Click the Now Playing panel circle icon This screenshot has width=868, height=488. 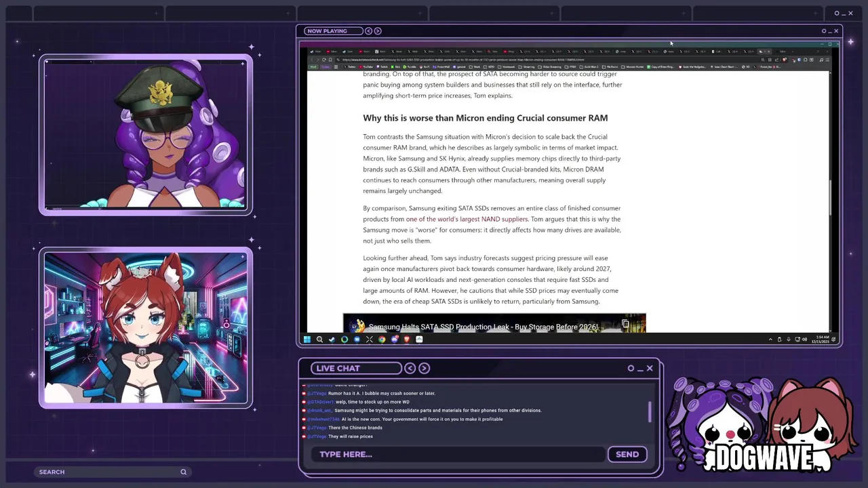(x=824, y=30)
